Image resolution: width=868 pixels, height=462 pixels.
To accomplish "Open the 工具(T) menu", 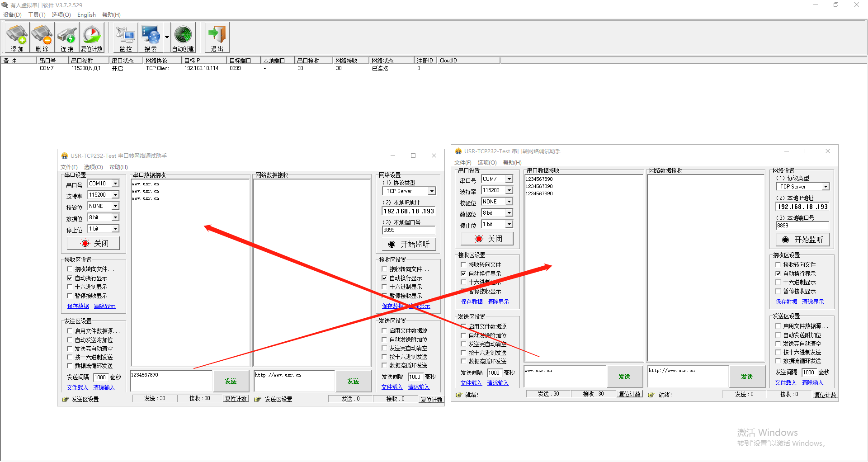I will (37, 15).
